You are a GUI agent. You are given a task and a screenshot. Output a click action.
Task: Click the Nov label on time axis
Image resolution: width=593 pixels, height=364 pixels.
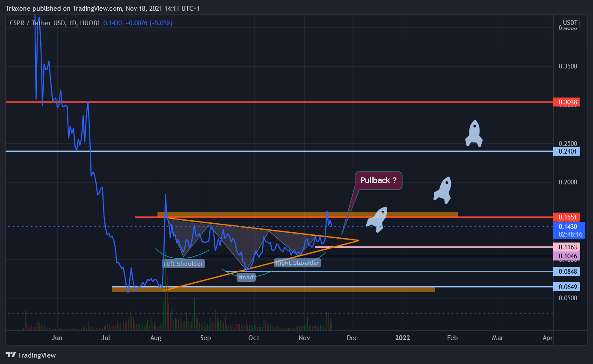pyautogui.click(x=304, y=338)
